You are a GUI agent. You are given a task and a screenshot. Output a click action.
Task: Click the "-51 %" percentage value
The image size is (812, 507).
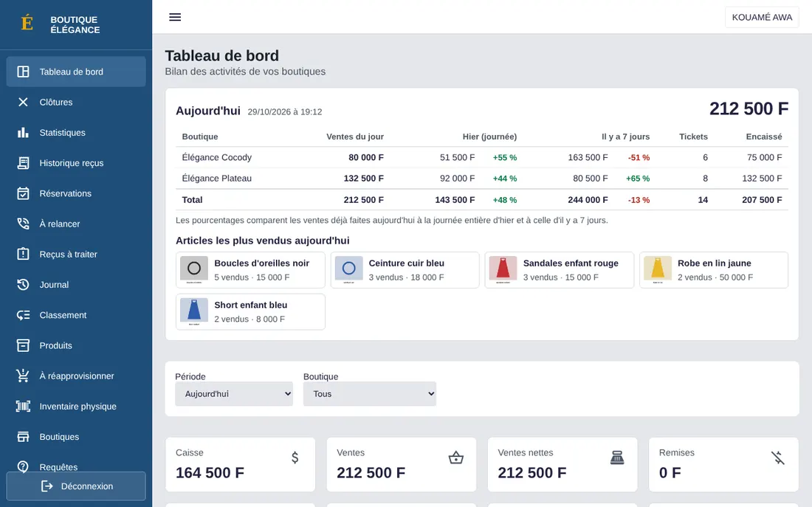tap(639, 157)
